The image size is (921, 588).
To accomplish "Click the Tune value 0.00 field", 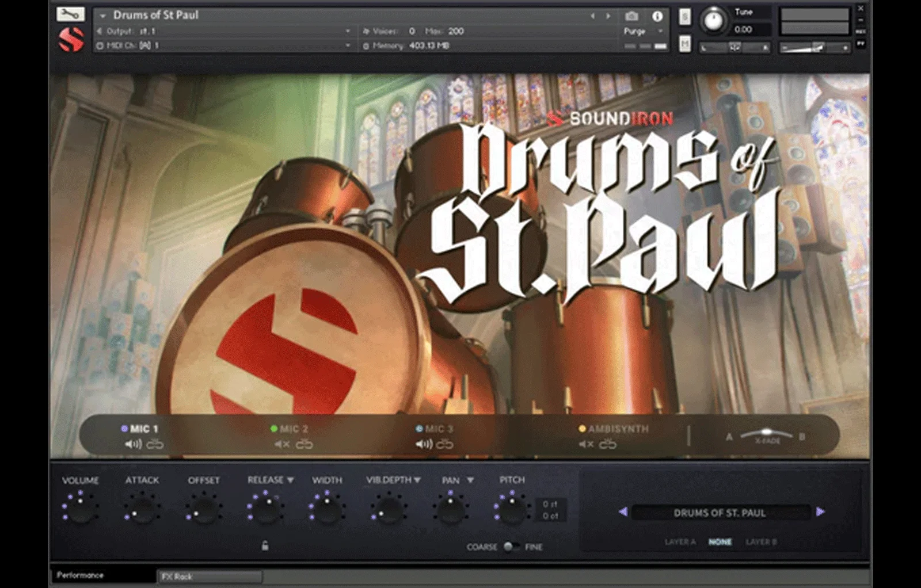I will pos(743,29).
